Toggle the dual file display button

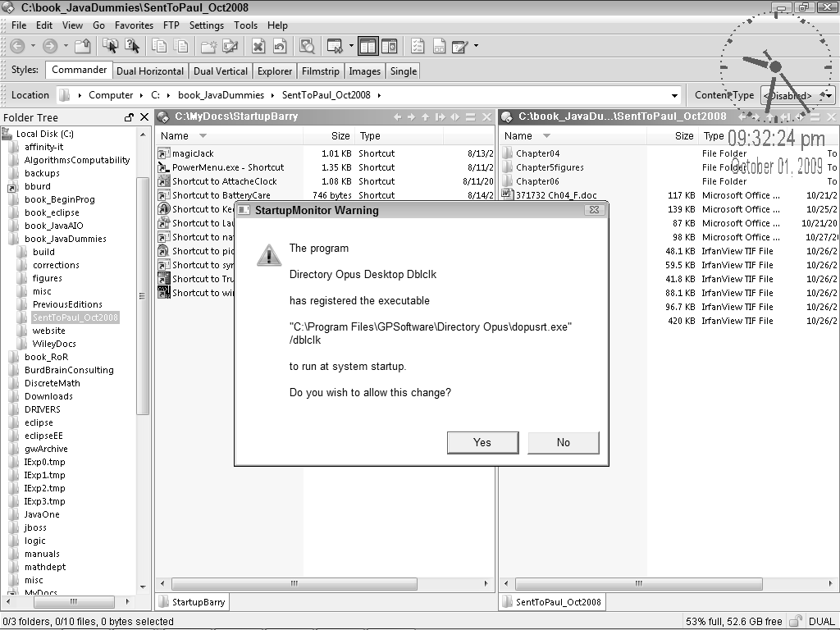(368, 47)
